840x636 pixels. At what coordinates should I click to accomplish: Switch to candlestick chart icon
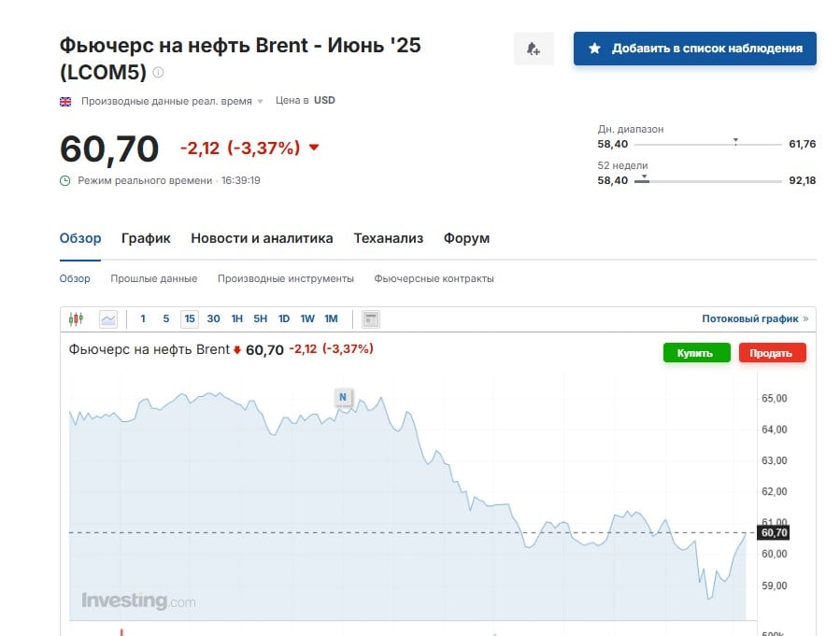pos(76,319)
